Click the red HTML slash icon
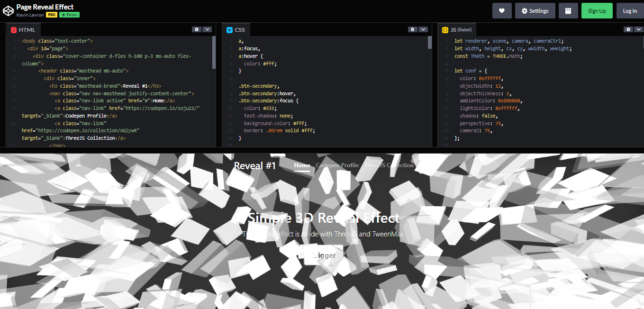Viewport: 644px width, 309px height. [14, 30]
